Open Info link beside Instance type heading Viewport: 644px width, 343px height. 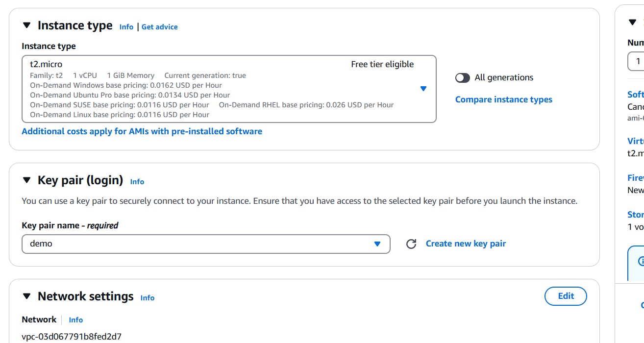(126, 27)
